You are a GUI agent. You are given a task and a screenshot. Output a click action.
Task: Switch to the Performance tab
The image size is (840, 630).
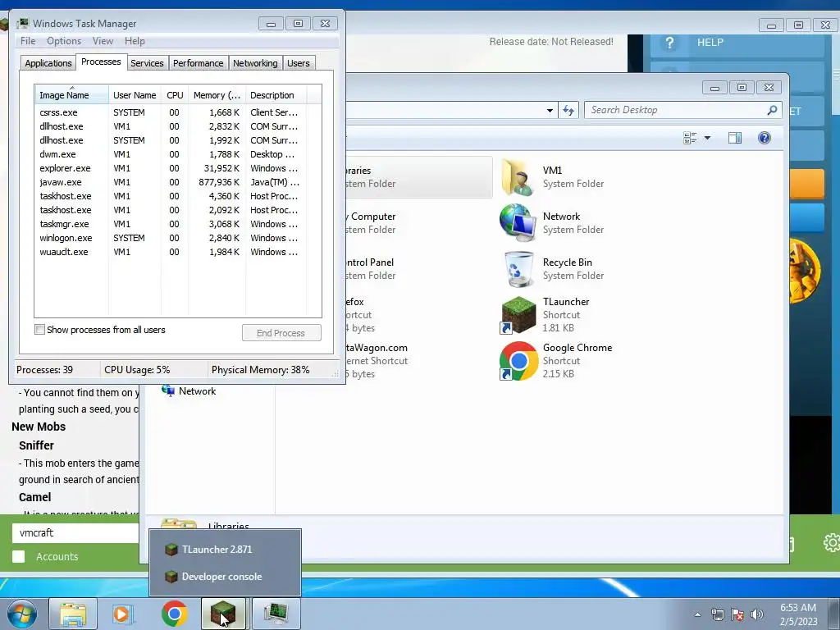pyautogui.click(x=199, y=63)
